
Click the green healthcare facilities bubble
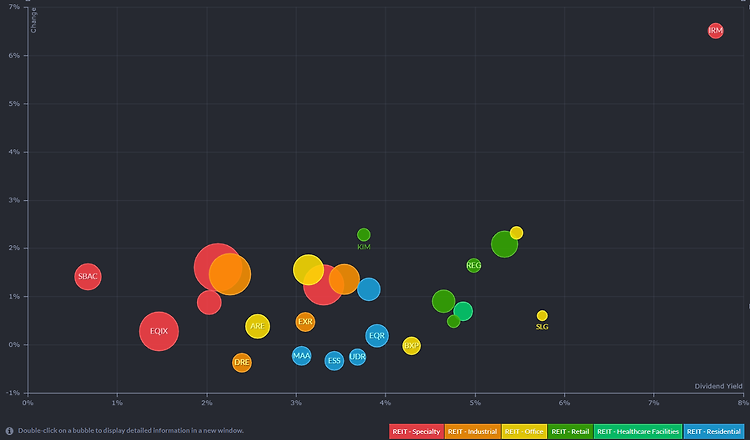(463, 311)
